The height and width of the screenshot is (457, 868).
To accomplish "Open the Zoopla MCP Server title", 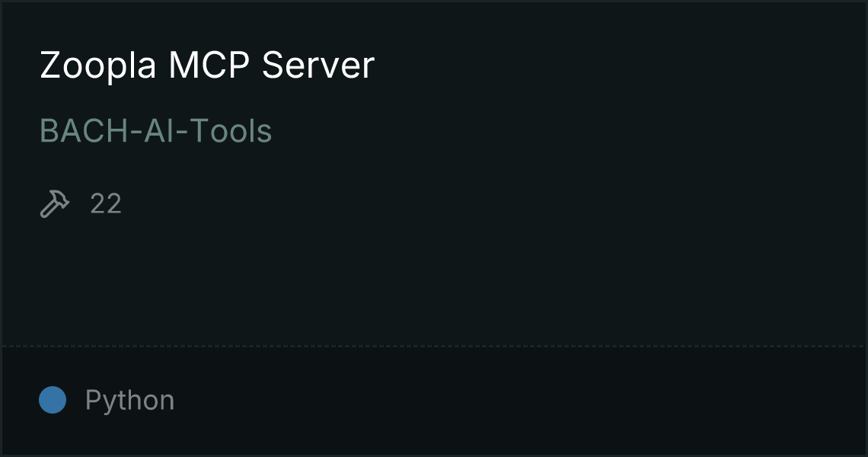I will point(207,65).
